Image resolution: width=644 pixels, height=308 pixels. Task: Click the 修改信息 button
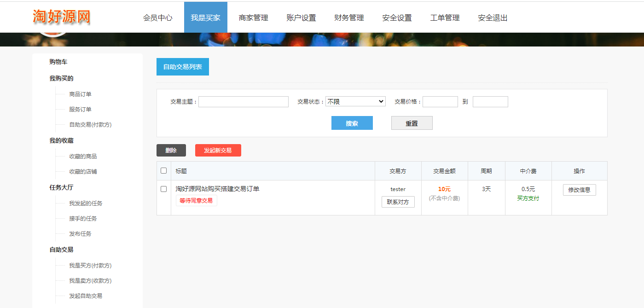click(x=579, y=190)
